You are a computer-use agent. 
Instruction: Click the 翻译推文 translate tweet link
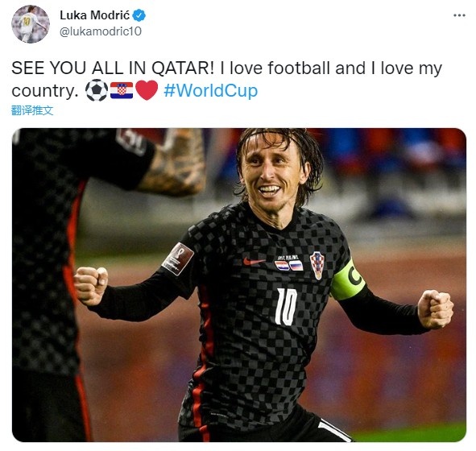(32, 110)
